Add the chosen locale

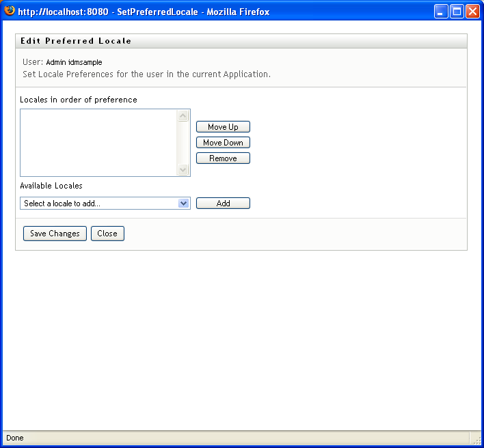pos(223,204)
